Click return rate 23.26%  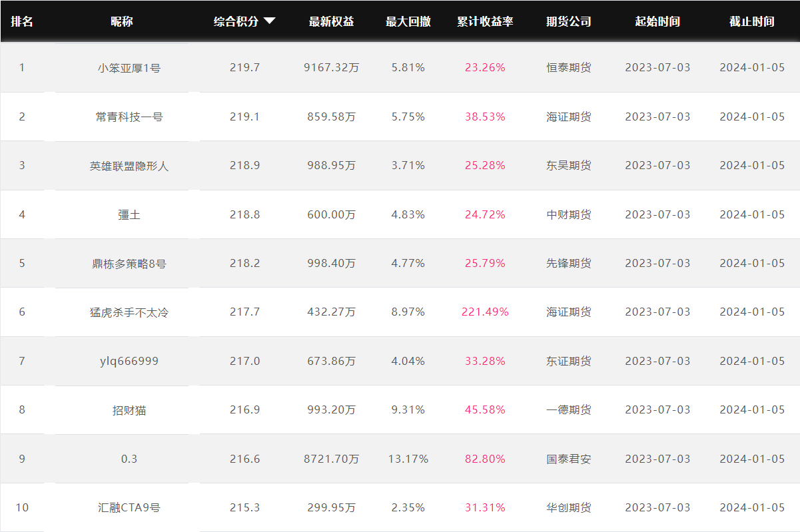(x=486, y=68)
